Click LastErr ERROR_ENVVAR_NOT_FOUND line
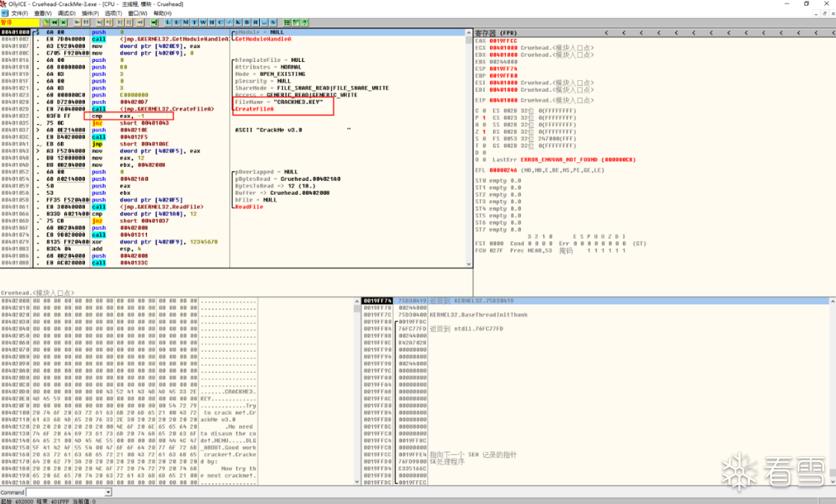 tap(564, 159)
